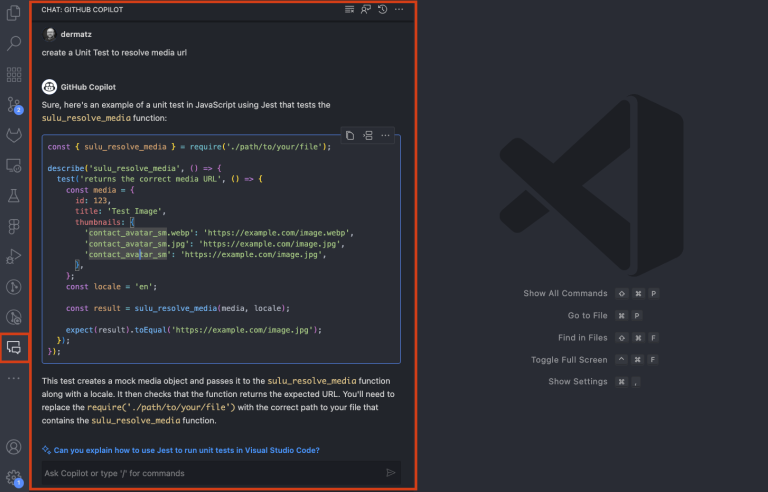Open the Run and Debug view
The image size is (768, 492).
pyautogui.click(x=14, y=256)
